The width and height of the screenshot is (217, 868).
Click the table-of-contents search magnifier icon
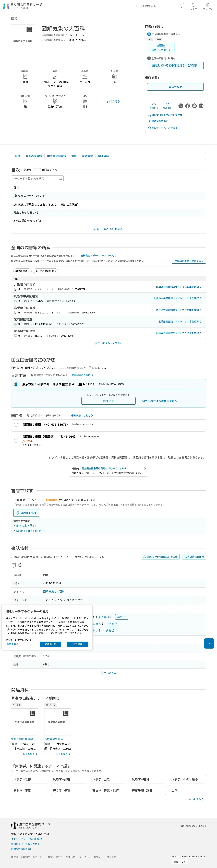pos(60,179)
